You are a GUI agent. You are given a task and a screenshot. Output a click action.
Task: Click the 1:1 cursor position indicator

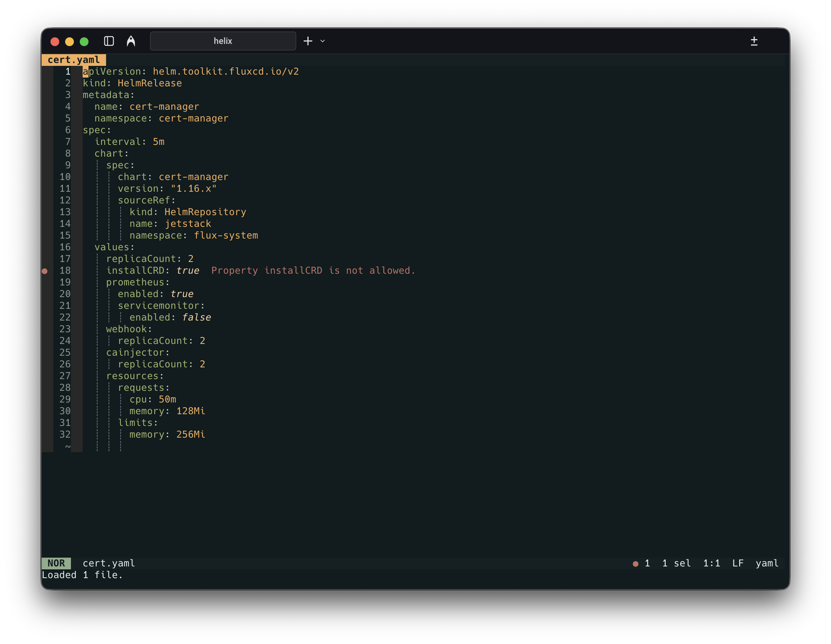[x=711, y=564]
